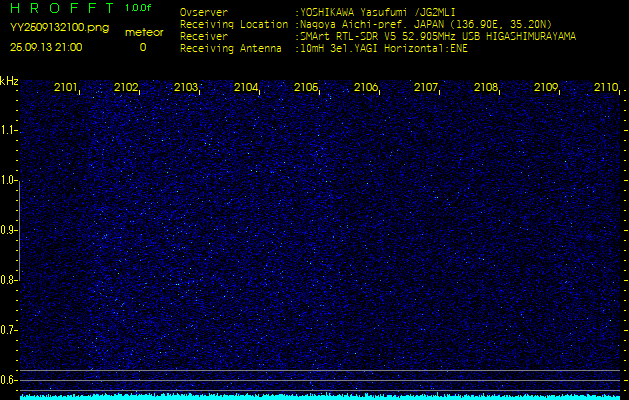629x400 pixels.
Task: Click the kHz axis unit label
Action: (x=9, y=81)
